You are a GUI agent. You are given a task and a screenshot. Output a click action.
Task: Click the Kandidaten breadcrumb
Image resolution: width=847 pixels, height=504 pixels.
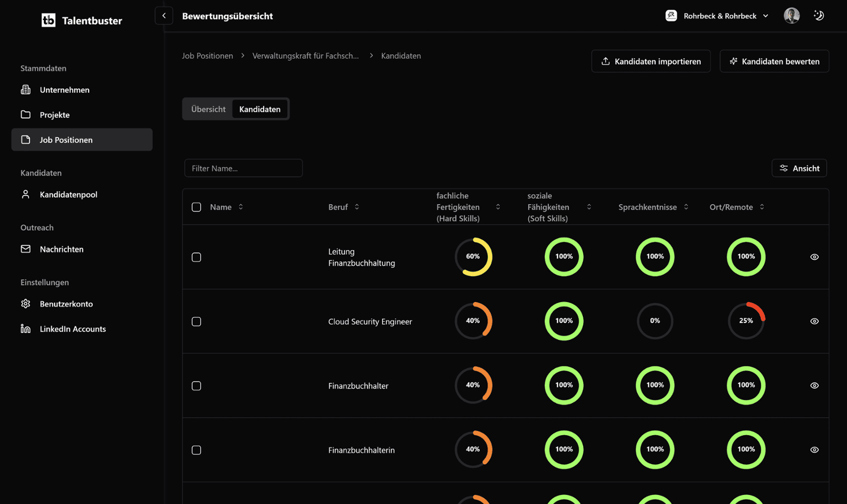click(401, 56)
